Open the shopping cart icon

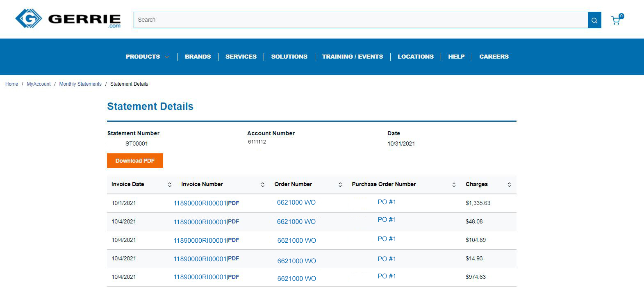(617, 19)
